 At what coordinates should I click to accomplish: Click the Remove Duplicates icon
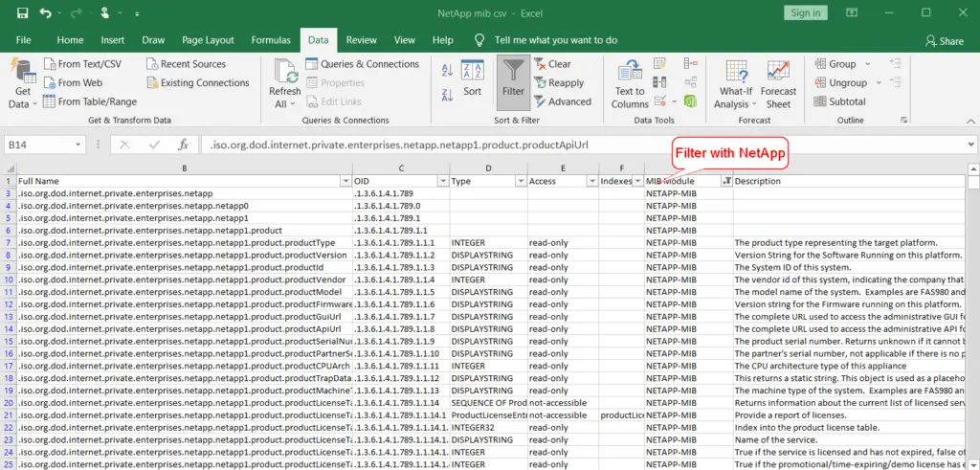pos(660,82)
